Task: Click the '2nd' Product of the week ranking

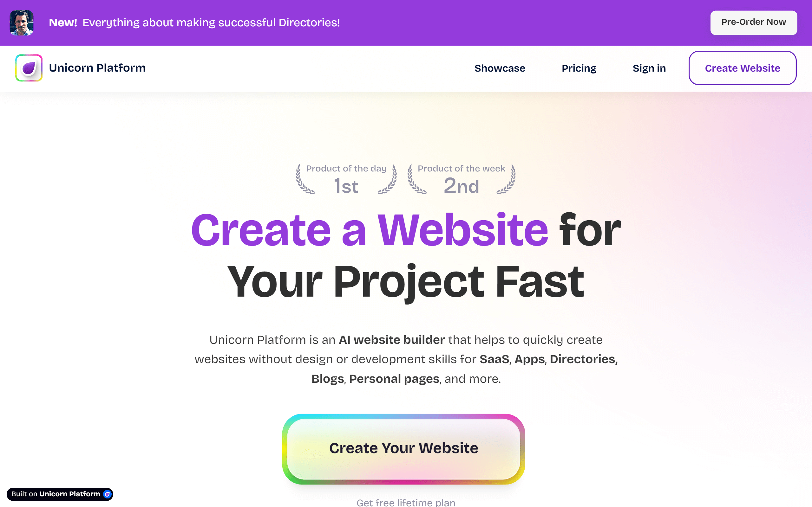Action: (461, 186)
